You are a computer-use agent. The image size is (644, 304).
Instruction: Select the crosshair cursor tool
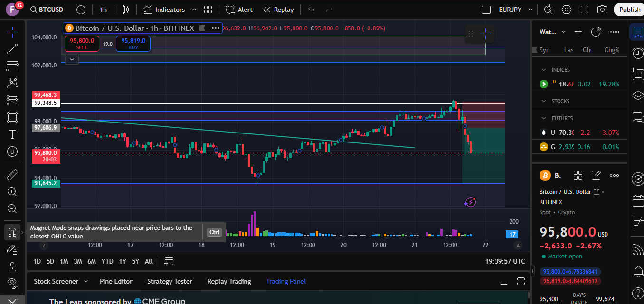[12, 32]
